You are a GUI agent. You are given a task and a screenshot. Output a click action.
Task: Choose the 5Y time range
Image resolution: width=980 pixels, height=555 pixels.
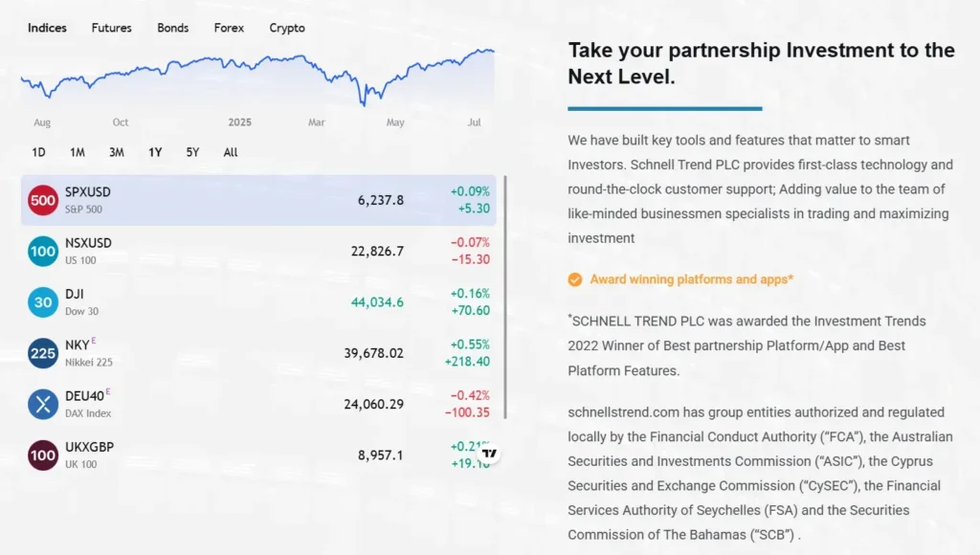click(x=192, y=152)
